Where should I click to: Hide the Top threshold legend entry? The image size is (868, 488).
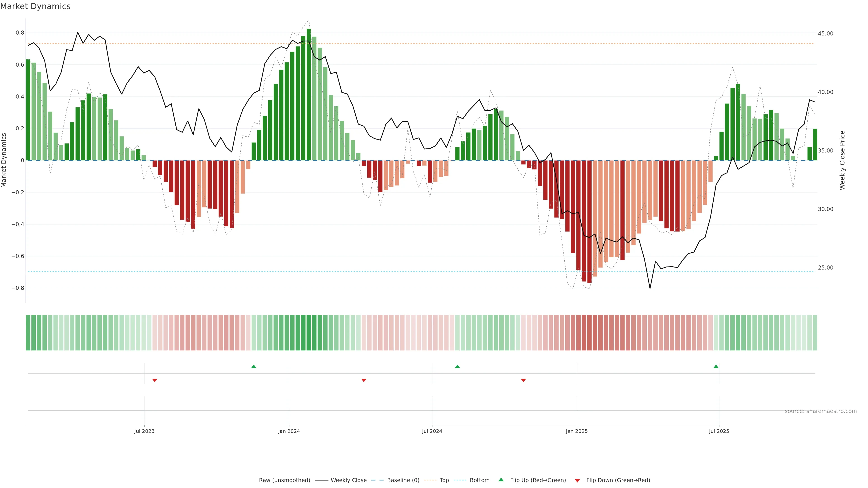[x=444, y=480]
